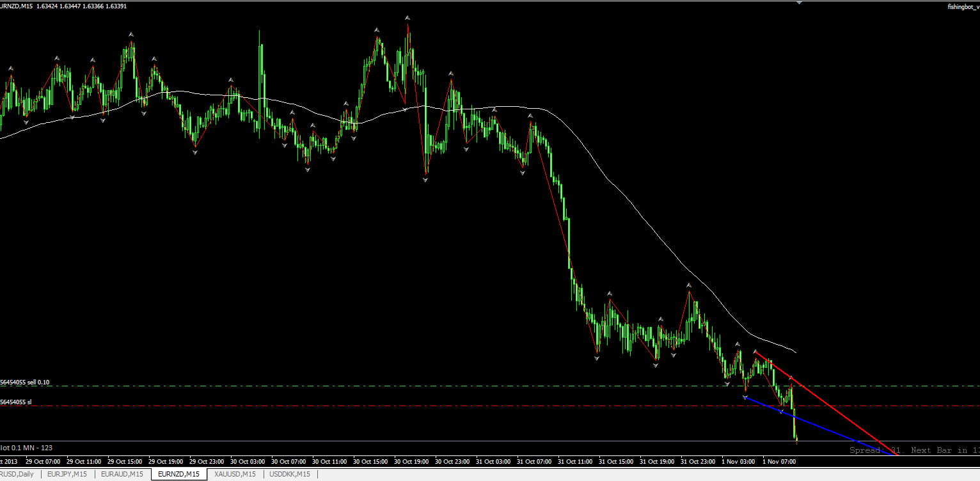The height and width of the screenshot is (481, 980).
Task: Click the '1 Nov 07:00' time axis label
Action: click(x=780, y=461)
